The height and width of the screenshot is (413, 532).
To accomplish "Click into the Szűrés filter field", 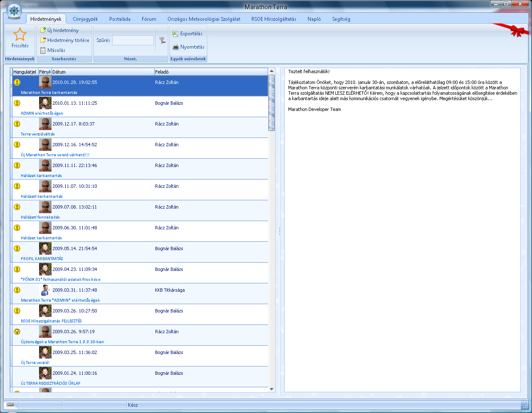I will point(133,40).
